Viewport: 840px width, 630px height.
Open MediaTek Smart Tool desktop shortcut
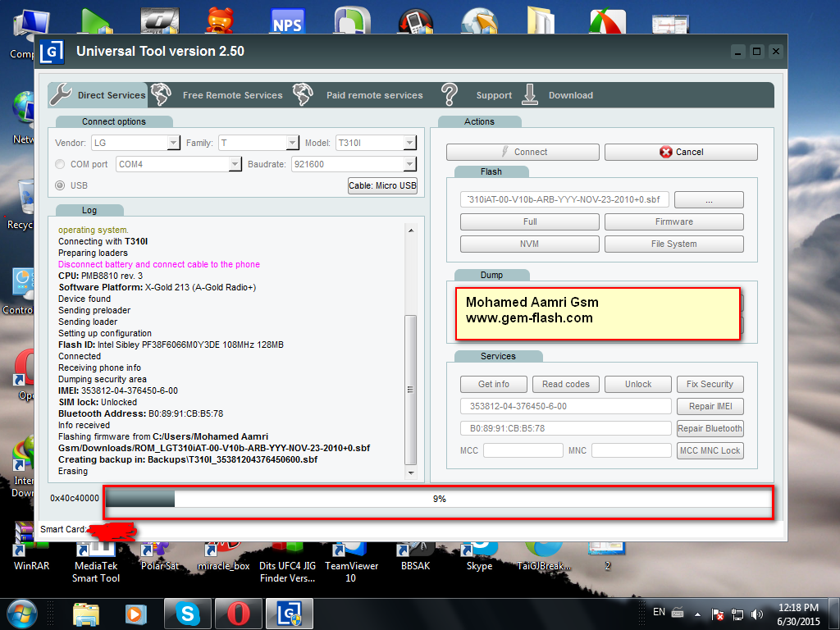pyautogui.click(x=96, y=561)
